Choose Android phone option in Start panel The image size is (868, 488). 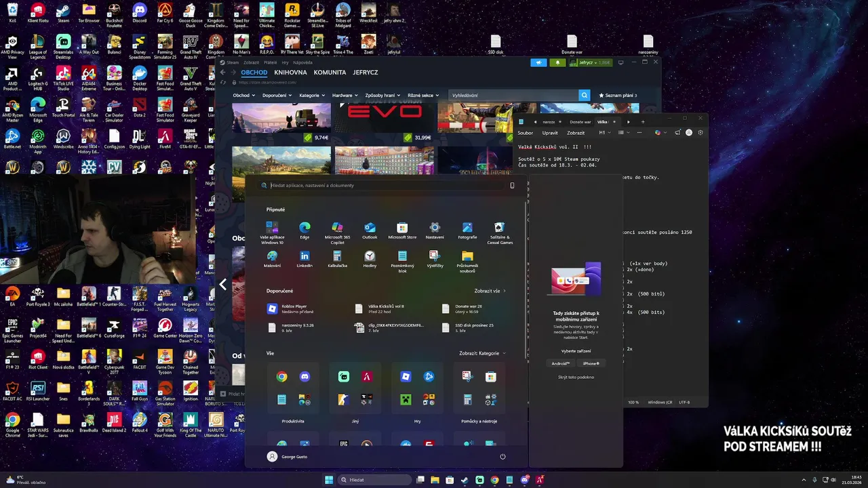pos(561,363)
